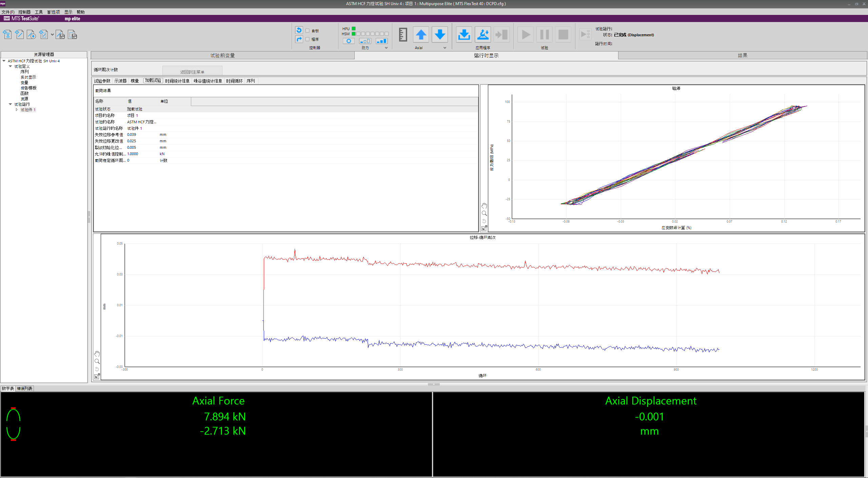Open the 结果 results tab
Image resolution: width=868 pixels, height=478 pixels.
[x=742, y=55]
